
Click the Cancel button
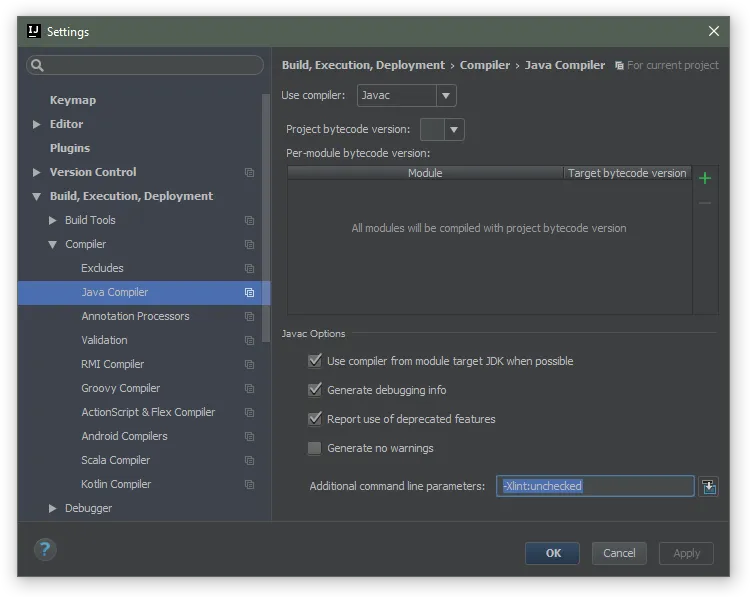click(619, 553)
